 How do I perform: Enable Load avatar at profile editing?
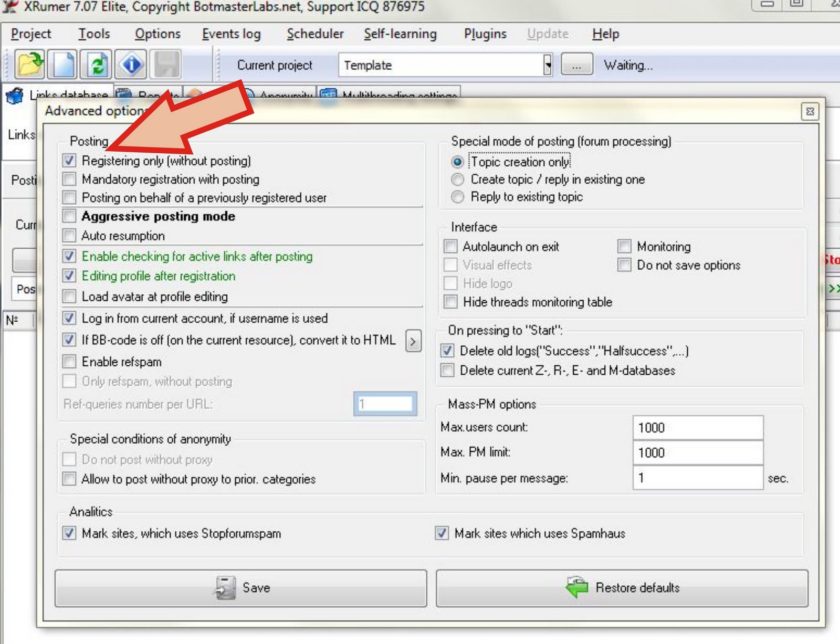[69, 297]
